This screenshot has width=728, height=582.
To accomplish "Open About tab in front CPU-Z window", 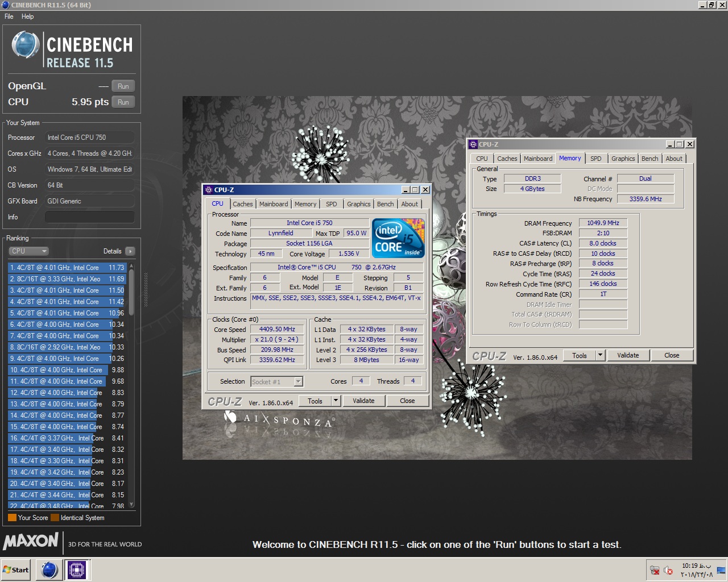I will (x=409, y=204).
